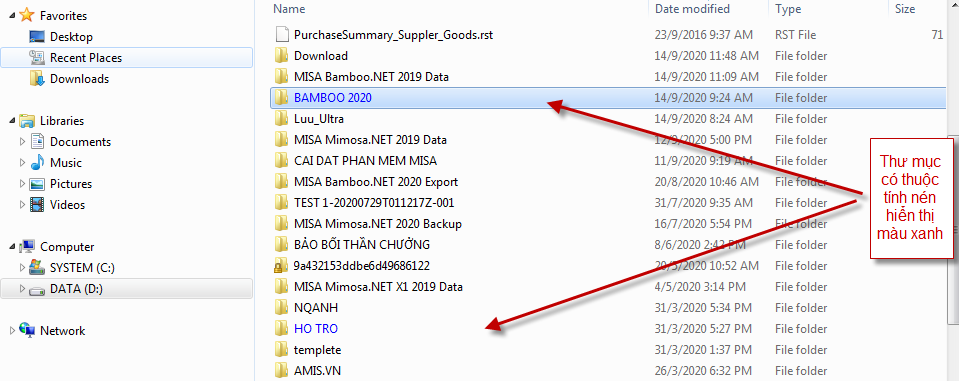This screenshot has width=959, height=381.
Task: Click the Recent Places icon
Action: click(37, 57)
